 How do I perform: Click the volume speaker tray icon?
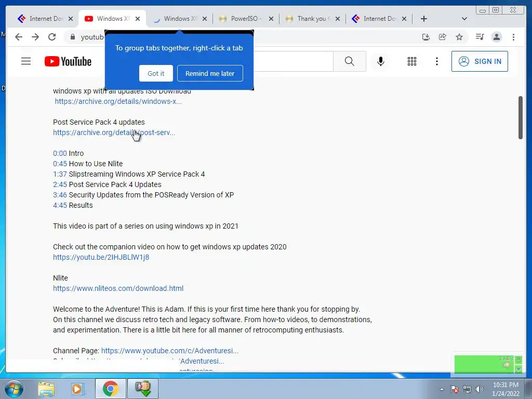(x=479, y=389)
